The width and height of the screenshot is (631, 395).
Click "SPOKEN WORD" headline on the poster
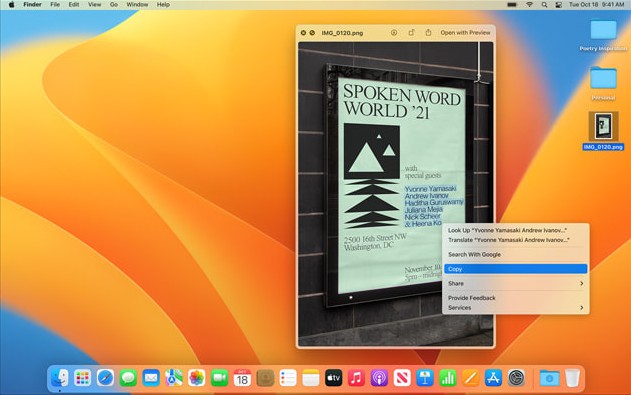click(402, 95)
